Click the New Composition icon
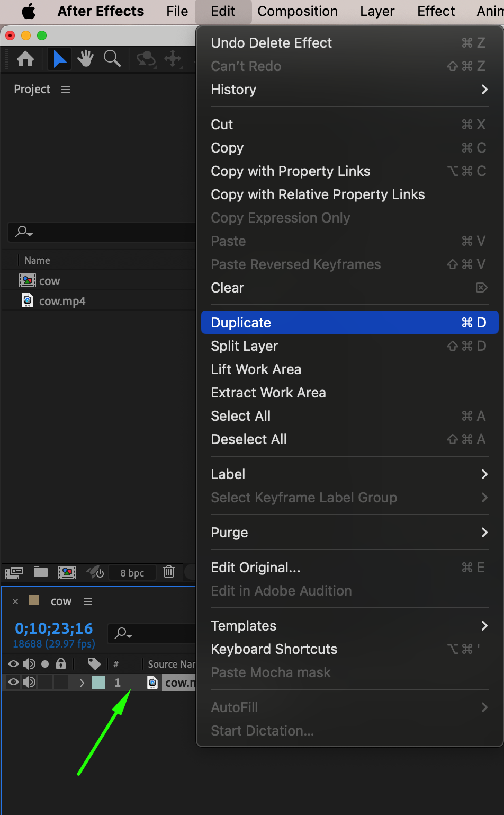 [67, 572]
